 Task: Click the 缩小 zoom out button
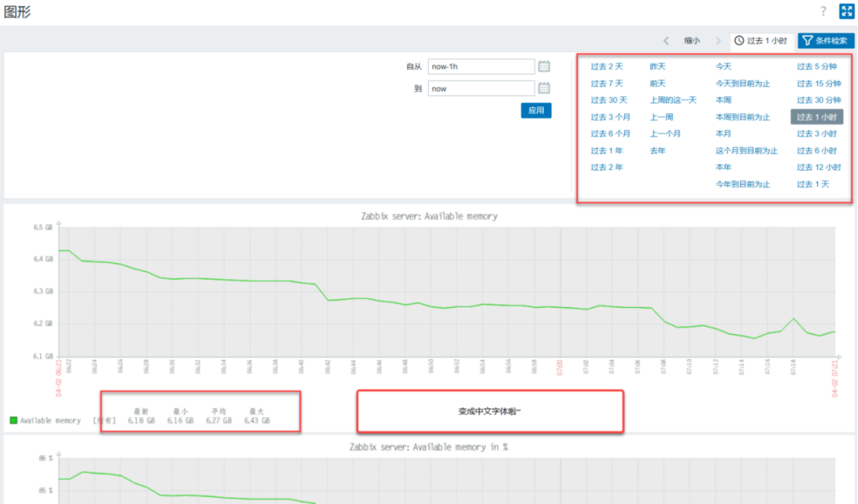pos(691,40)
